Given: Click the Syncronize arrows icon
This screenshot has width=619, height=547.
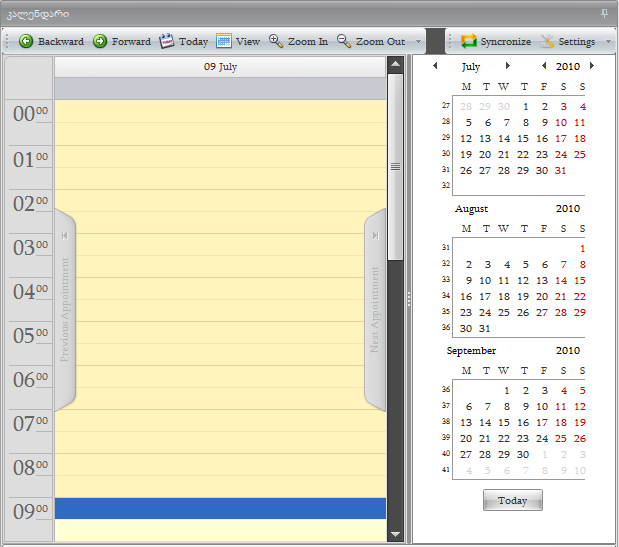Looking at the screenshot, I should 469,41.
